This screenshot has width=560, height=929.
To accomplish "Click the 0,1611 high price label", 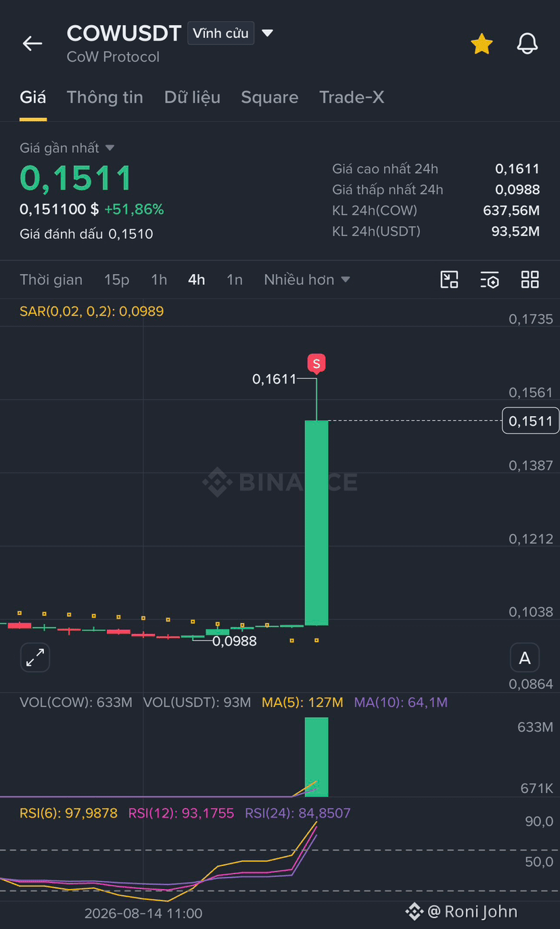I will pyautogui.click(x=275, y=380).
